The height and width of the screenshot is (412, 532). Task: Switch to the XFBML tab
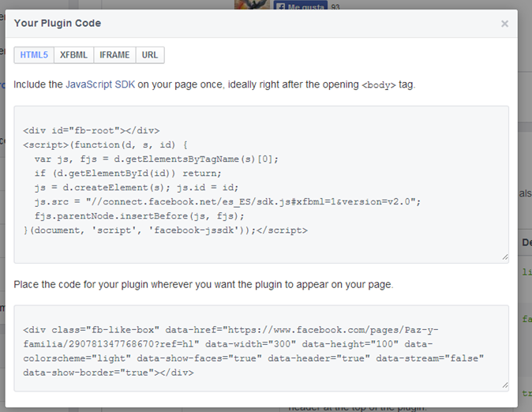click(x=73, y=55)
